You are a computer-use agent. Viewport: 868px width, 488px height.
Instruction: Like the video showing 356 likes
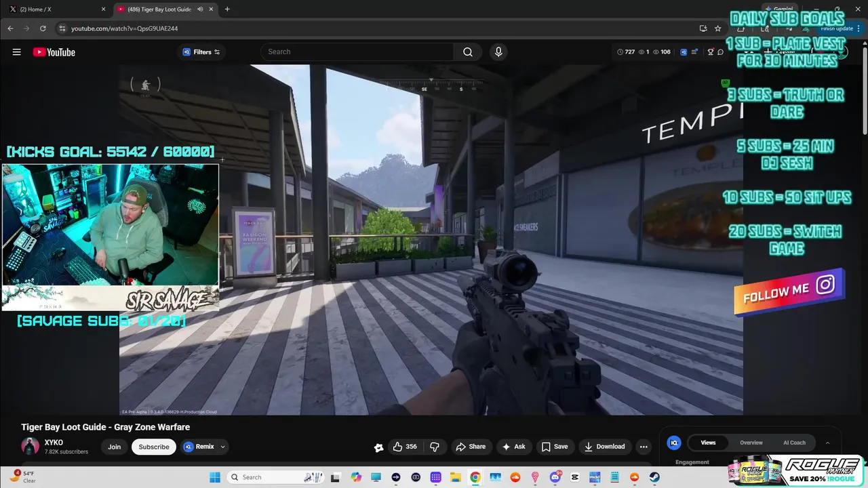coord(405,447)
